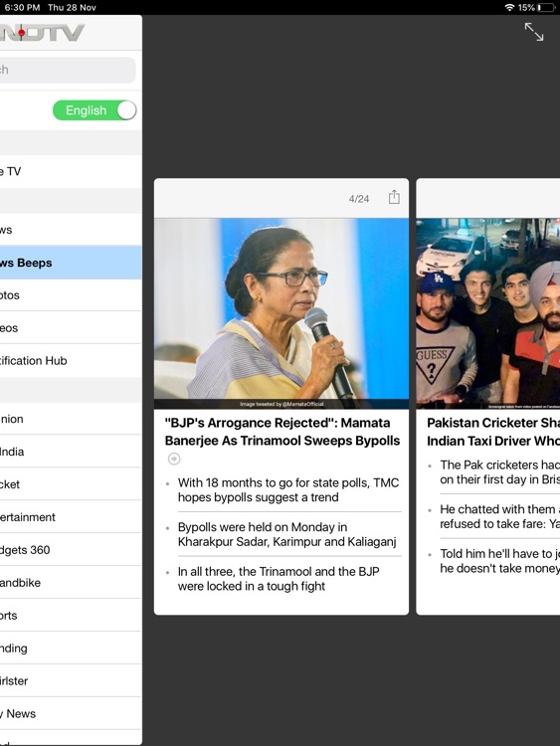Toggle the English language switch
Viewport: 560px width, 746px height.
click(94, 110)
